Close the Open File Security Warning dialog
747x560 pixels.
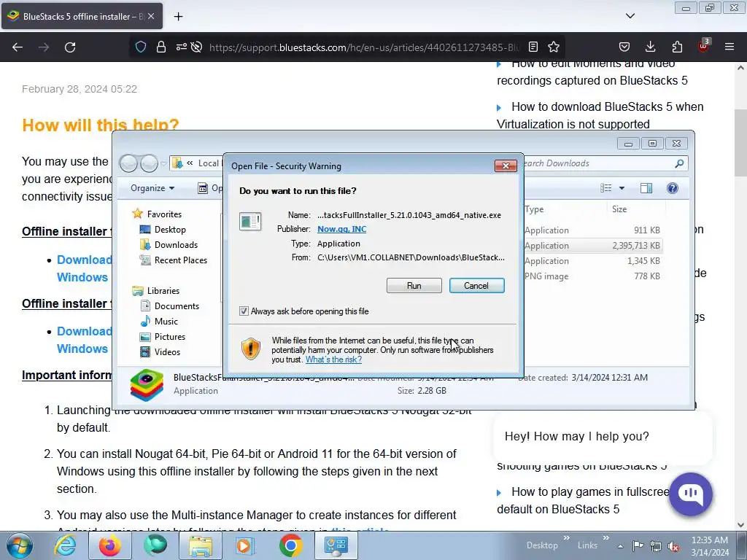tap(506, 166)
